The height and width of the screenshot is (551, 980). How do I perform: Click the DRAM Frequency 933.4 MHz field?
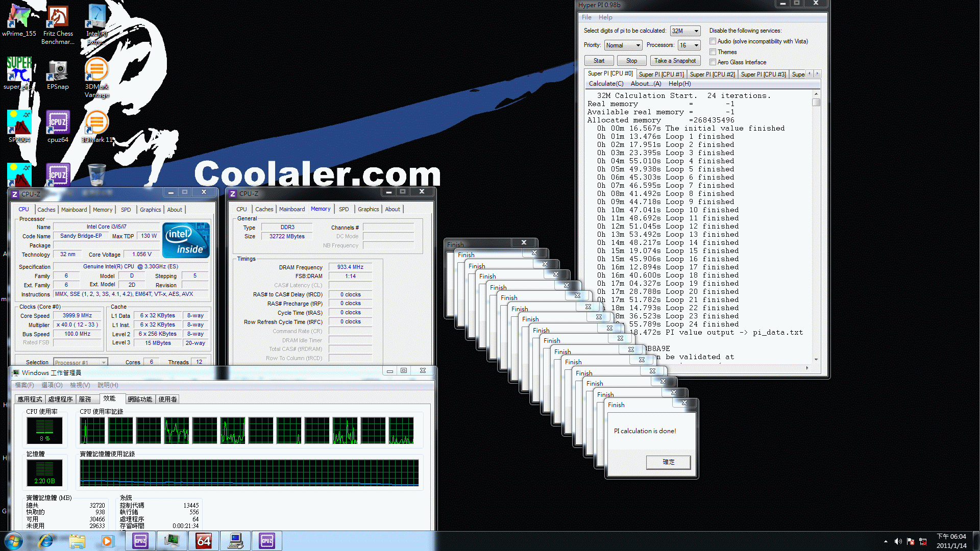(350, 267)
